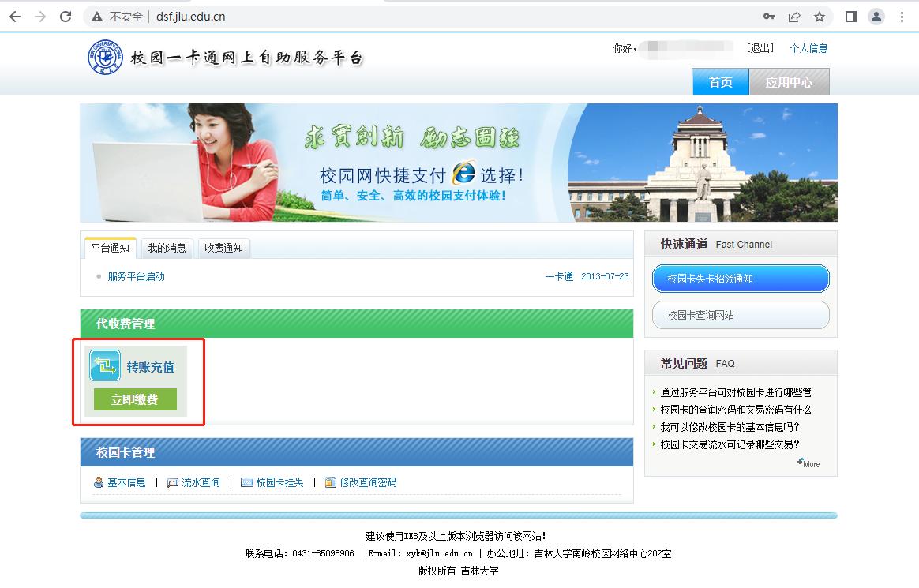Click the bookmark star icon

click(820, 17)
